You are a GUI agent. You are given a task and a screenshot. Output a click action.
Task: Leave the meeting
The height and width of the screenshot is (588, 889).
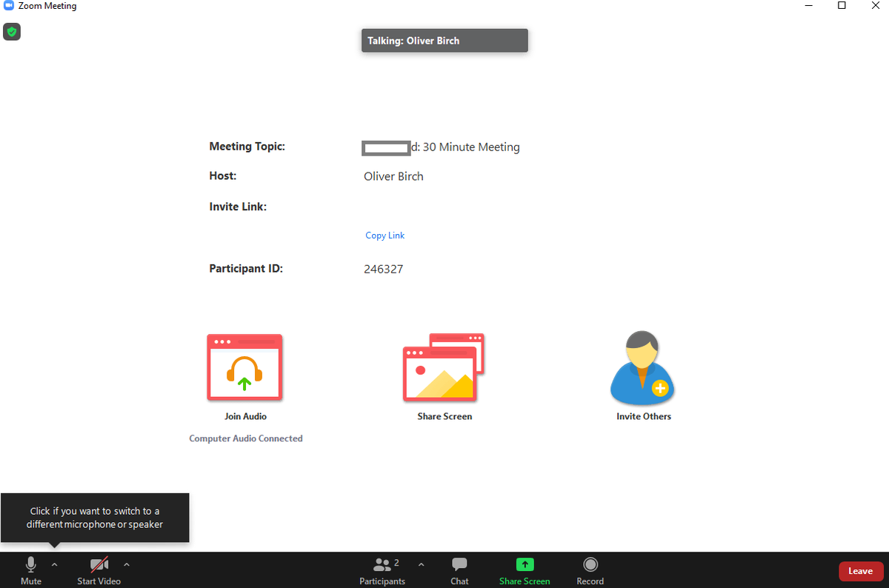click(x=861, y=571)
